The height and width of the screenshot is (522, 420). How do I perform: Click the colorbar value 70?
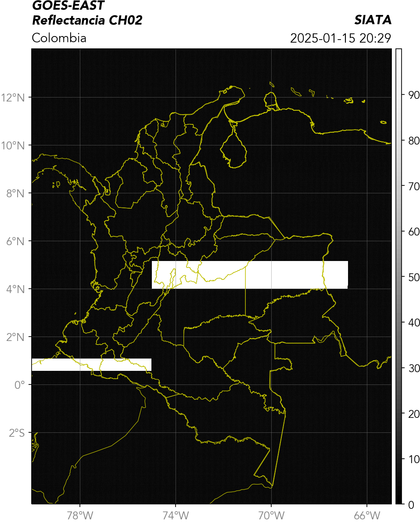coord(414,186)
